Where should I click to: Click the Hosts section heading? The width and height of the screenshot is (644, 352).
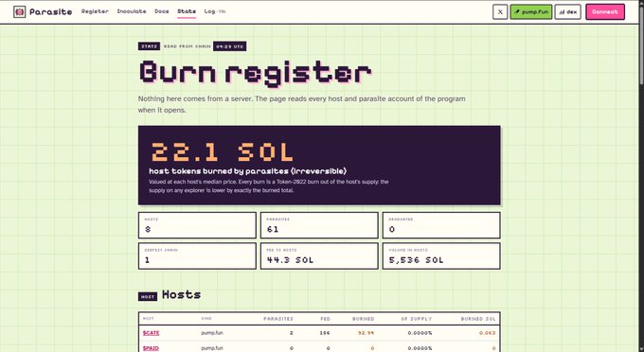click(x=181, y=294)
